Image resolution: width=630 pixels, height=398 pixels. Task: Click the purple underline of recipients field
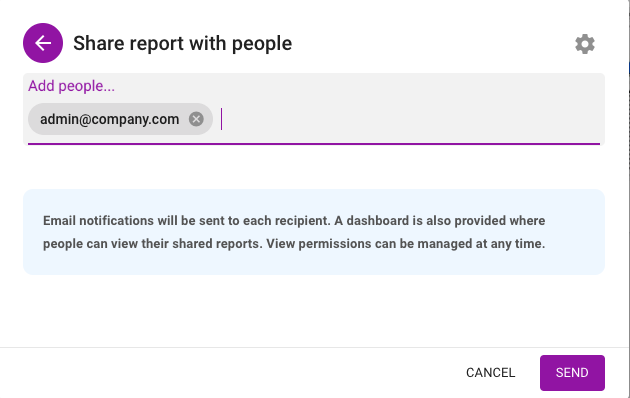(314, 143)
